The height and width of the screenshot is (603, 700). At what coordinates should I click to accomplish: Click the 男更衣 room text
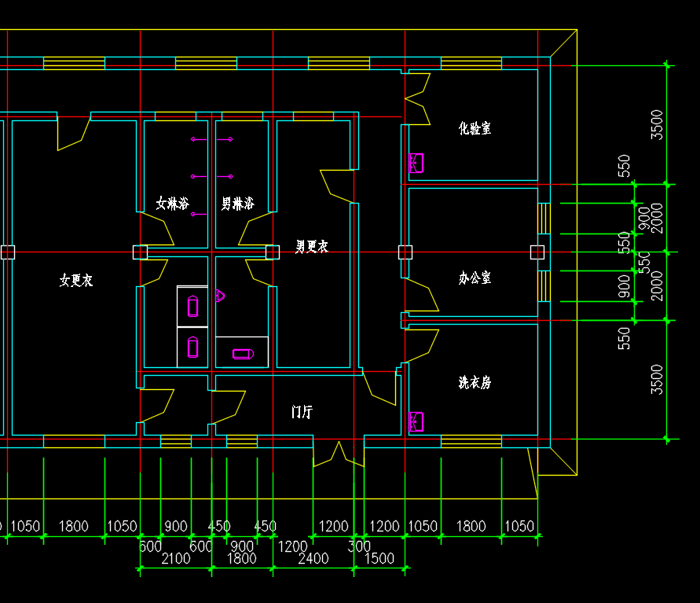point(312,247)
